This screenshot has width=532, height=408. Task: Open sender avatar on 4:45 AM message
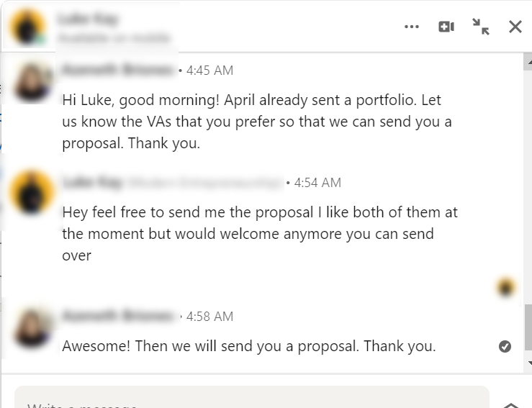(32, 83)
